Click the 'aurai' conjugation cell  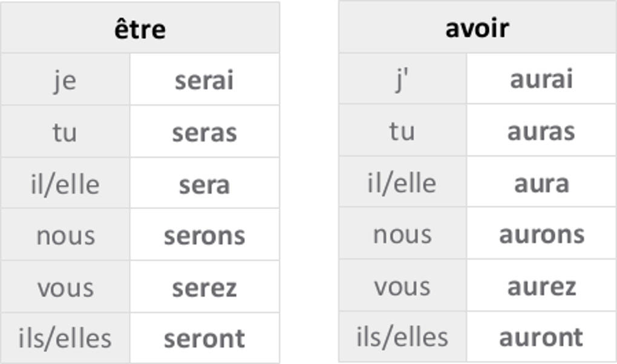click(541, 79)
